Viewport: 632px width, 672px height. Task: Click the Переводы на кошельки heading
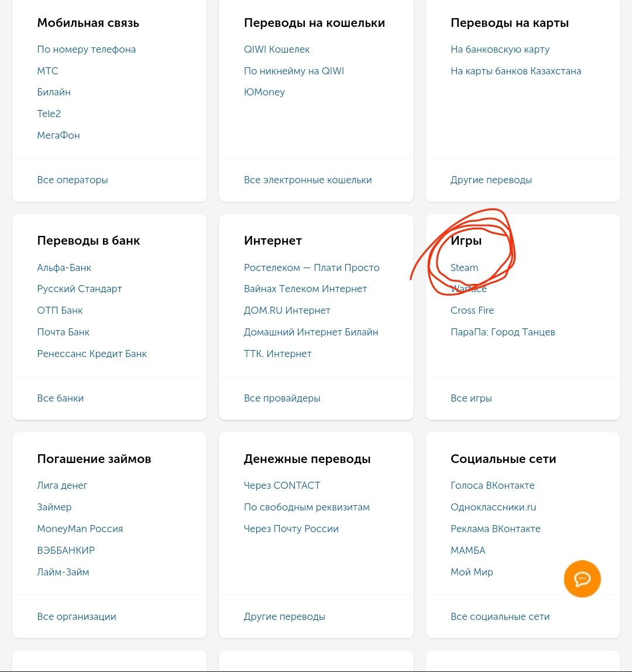coord(314,23)
